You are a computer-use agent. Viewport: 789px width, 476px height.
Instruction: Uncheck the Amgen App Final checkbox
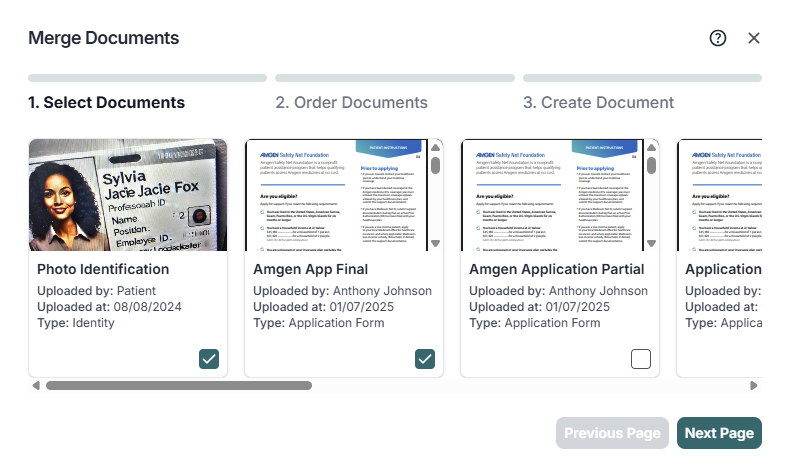(425, 359)
